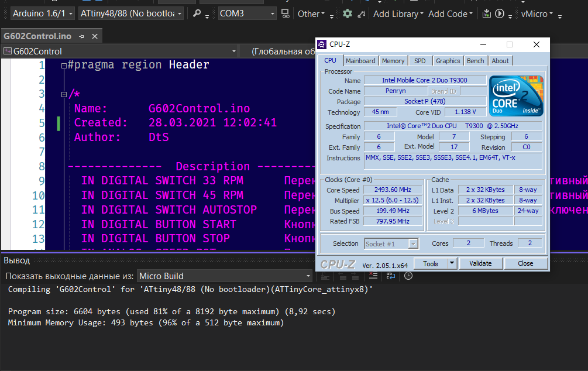588x371 pixels.
Task: Click the wrench tool icon beside the gear
Action: click(362, 14)
